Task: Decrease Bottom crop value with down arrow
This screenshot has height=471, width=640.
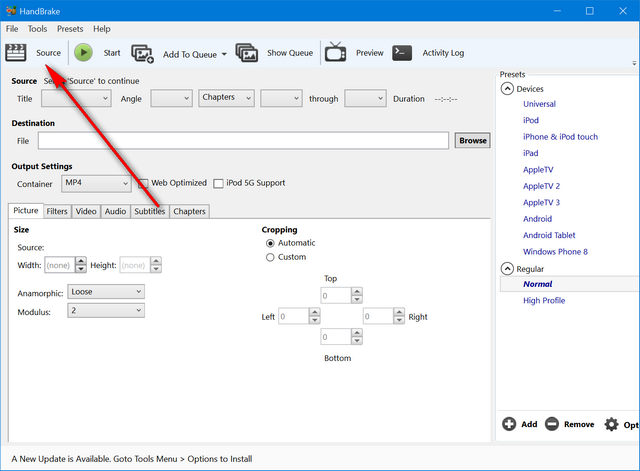Action: tap(357, 341)
